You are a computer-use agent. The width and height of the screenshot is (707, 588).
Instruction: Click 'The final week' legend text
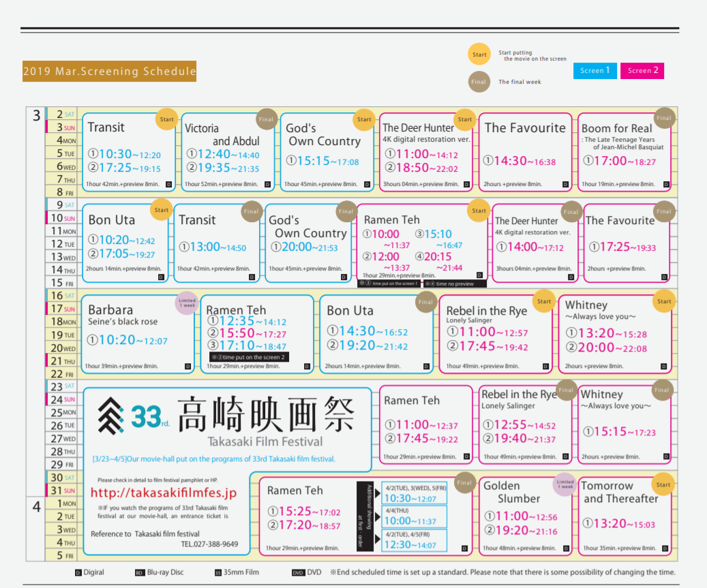click(520, 82)
